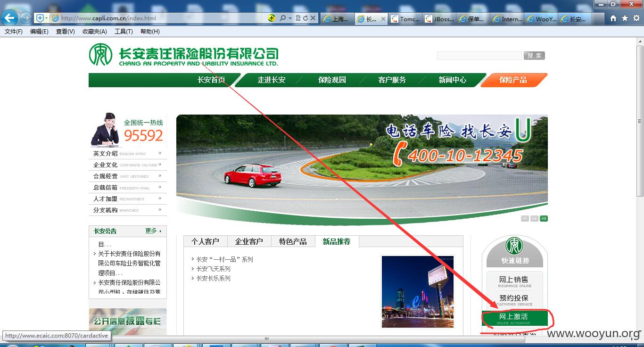The width and height of the screenshot is (644, 347).
Task: Click the magnifier search icon in address bar
Action: (x=282, y=18)
